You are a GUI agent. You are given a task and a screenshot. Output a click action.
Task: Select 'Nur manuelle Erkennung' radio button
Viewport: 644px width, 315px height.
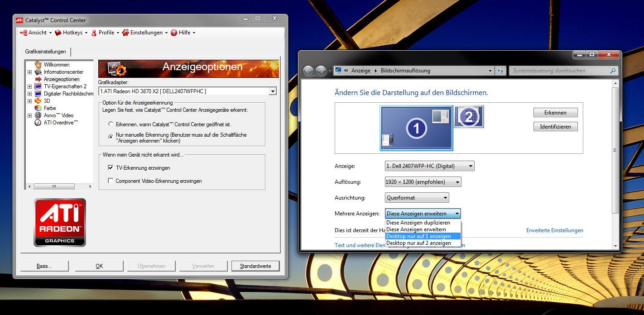(x=111, y=136)
